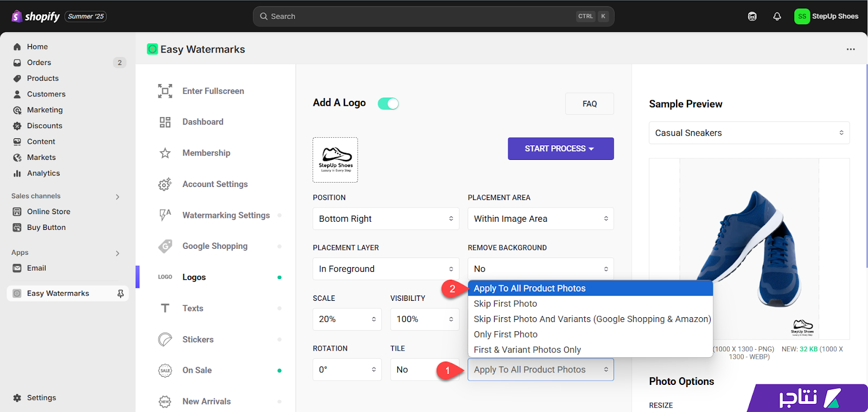This screenshot has height=412, width=868.
Task: Open the StepUp Shoes account menu
Action: pos(826,16)
